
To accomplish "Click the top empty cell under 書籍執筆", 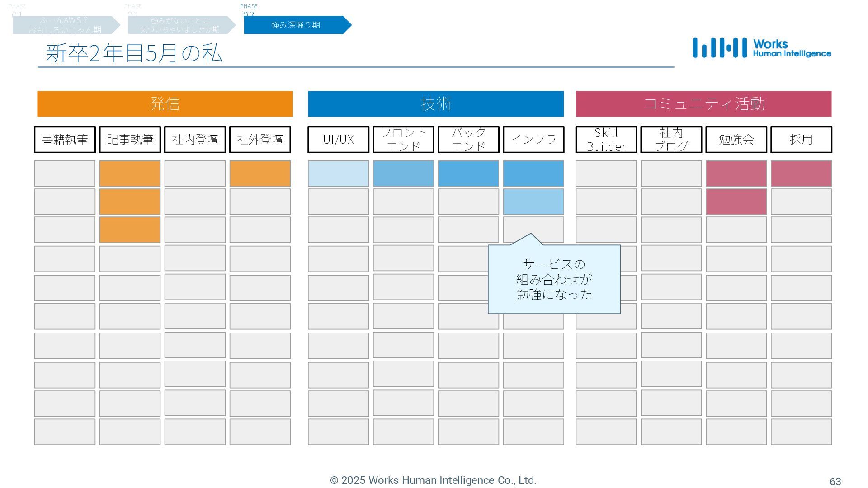I will click(65, 174).
